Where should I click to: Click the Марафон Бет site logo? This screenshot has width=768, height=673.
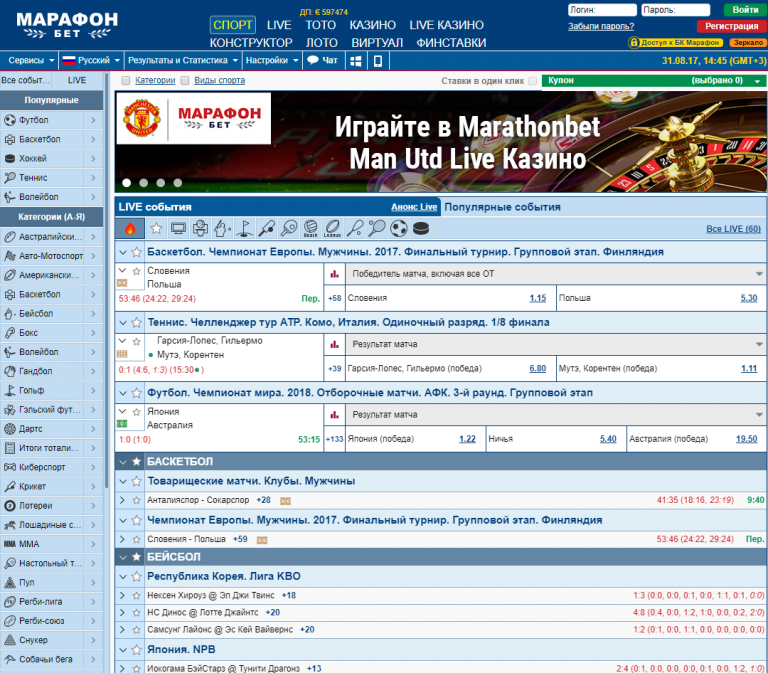click(67, 25)
